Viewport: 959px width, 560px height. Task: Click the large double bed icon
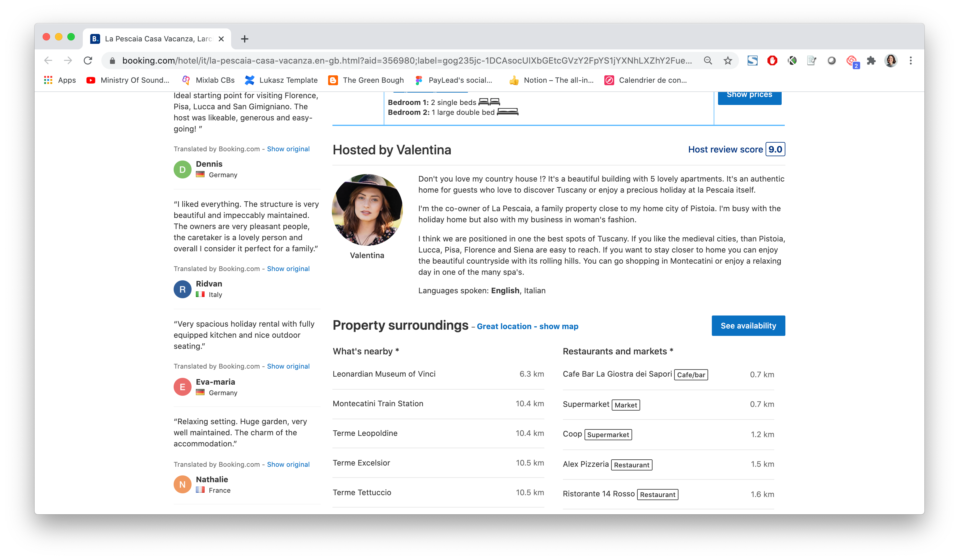point(508,112)
